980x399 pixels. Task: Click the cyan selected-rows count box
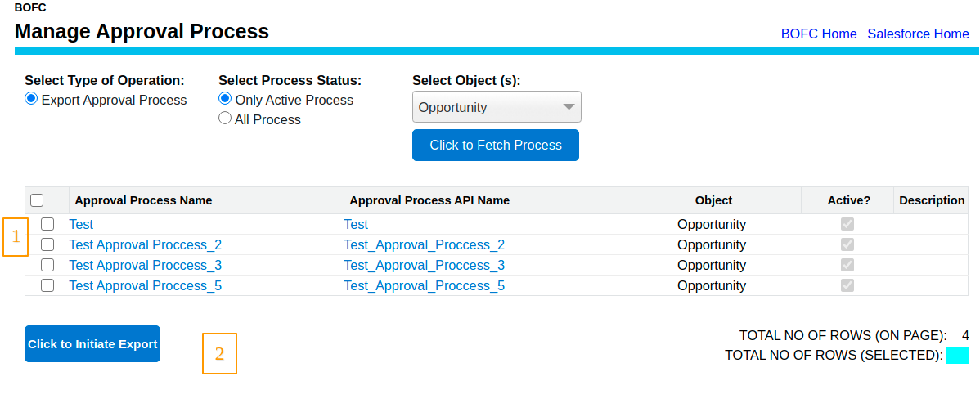pyautogui.click(x=957, y=356)
